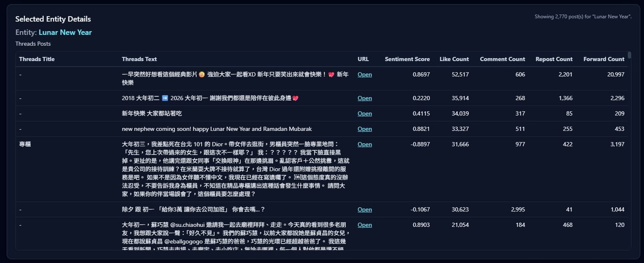Click the table's vertical scrollbar thumb

[x=629, y=55]
